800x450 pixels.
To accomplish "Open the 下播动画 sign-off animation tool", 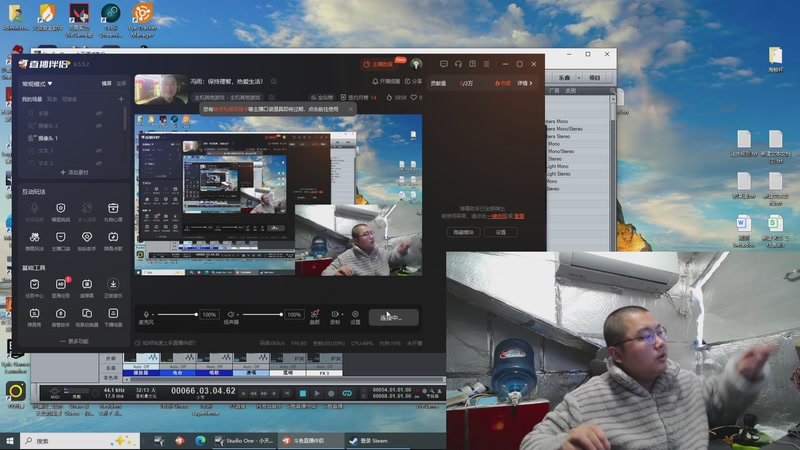I will (x=113, y=313).
